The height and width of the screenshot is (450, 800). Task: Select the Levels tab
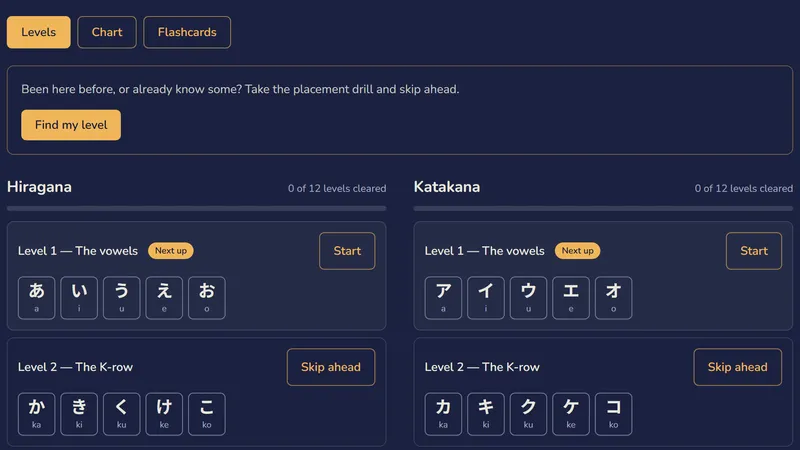pos(38,32)
